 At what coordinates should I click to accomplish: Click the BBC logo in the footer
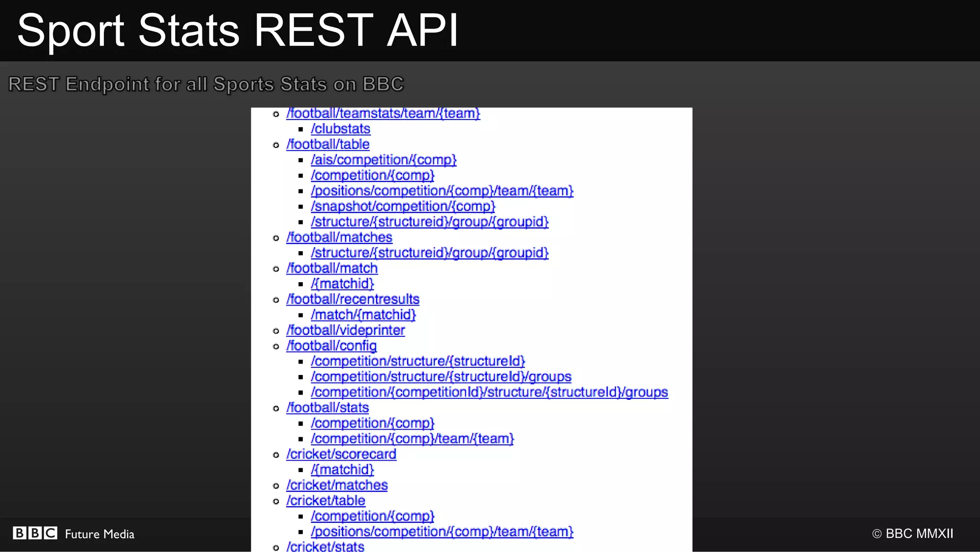35,533
